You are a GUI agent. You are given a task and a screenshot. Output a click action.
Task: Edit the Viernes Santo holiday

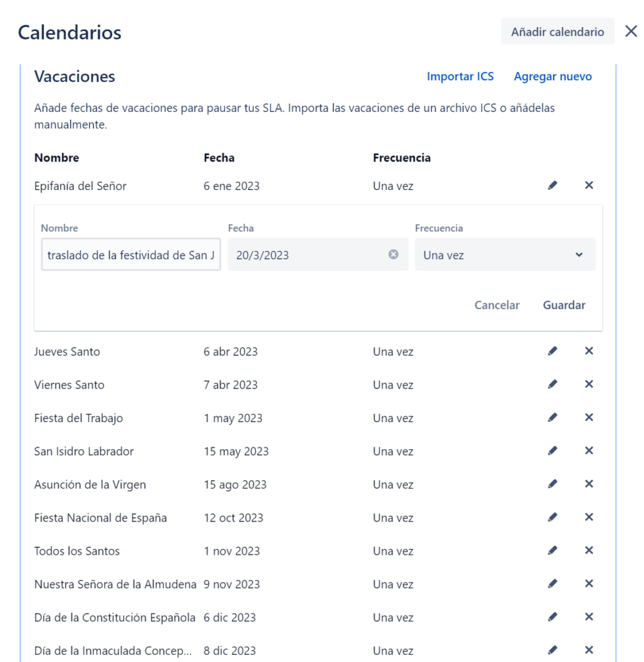click(552, 385)
